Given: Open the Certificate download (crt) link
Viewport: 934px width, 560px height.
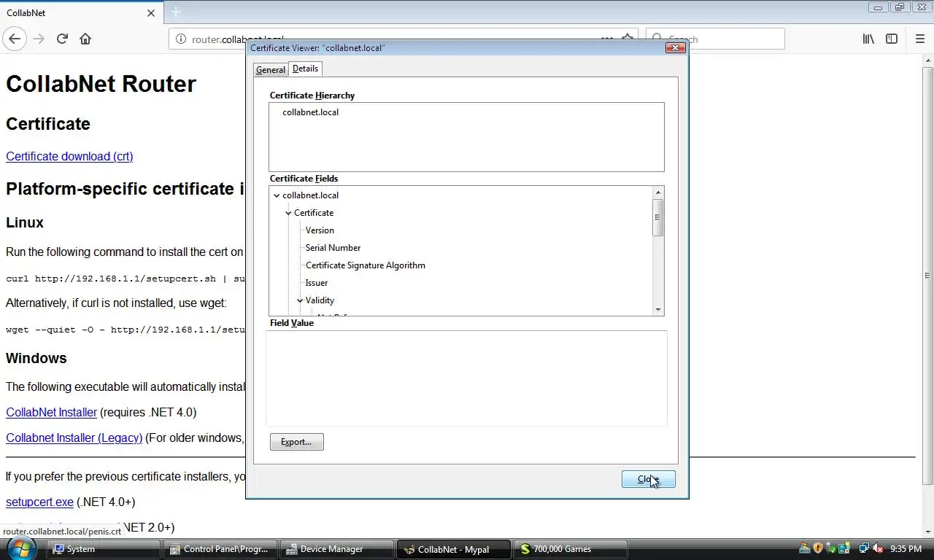Looking at the screenshot, I should tap(69, 156).
